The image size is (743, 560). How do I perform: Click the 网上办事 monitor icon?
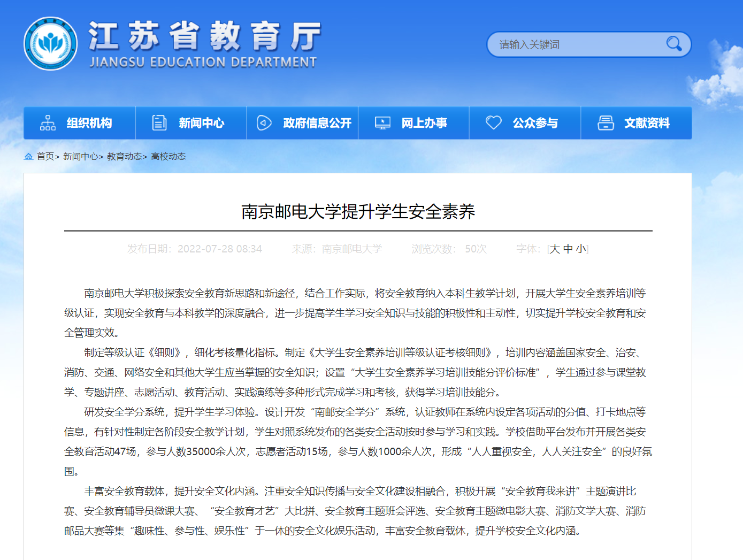[382, 123]
